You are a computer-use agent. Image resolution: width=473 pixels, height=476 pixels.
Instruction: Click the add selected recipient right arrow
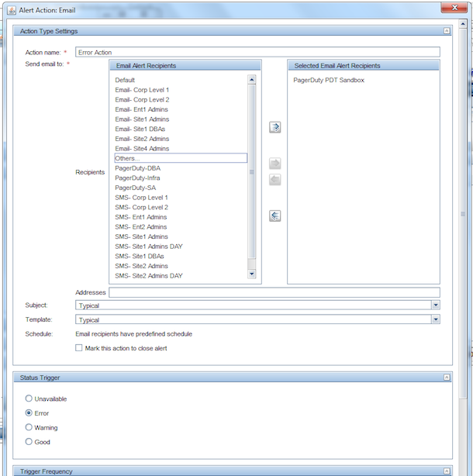pos(274,164)
